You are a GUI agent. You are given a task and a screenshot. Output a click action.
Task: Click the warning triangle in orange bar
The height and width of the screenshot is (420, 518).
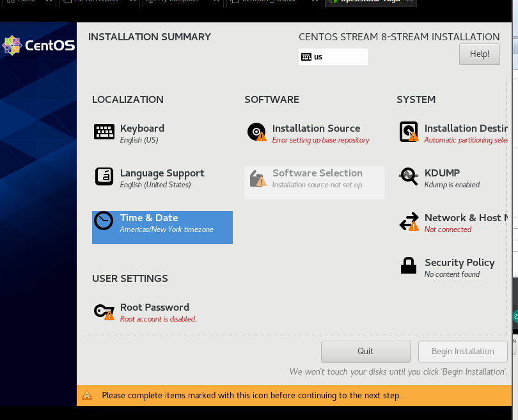click(87, 395)
